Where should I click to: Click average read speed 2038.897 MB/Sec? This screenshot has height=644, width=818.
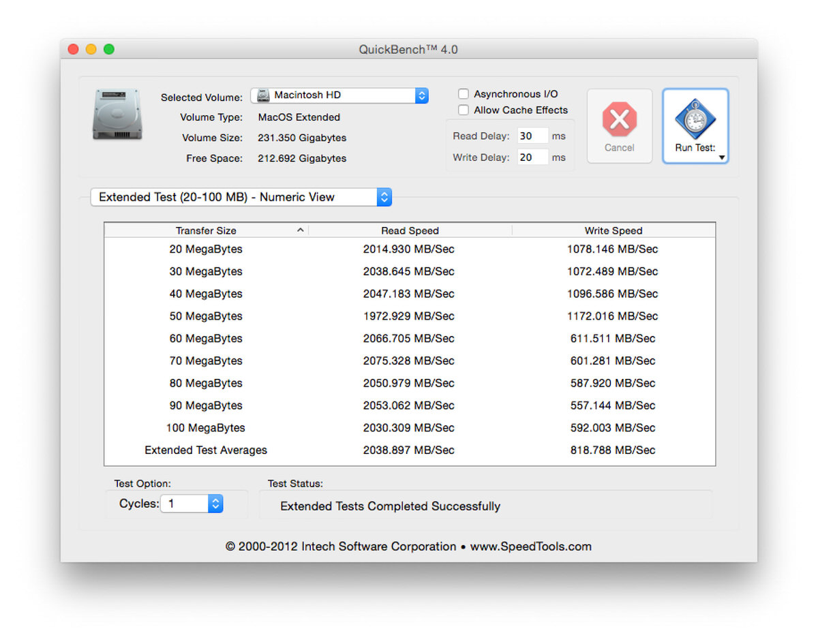tap(409, 450)
